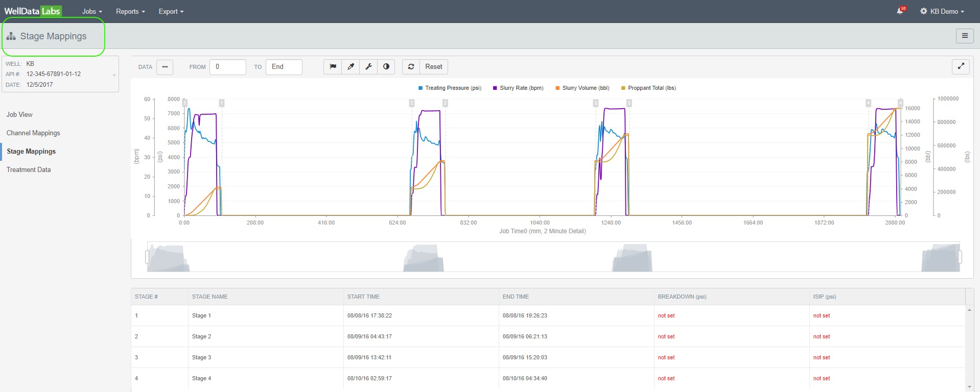Viewport: 980px width, 392px height.
Task: Go to Channel Mappings in sidebar
Action: (x=33, y=133)
